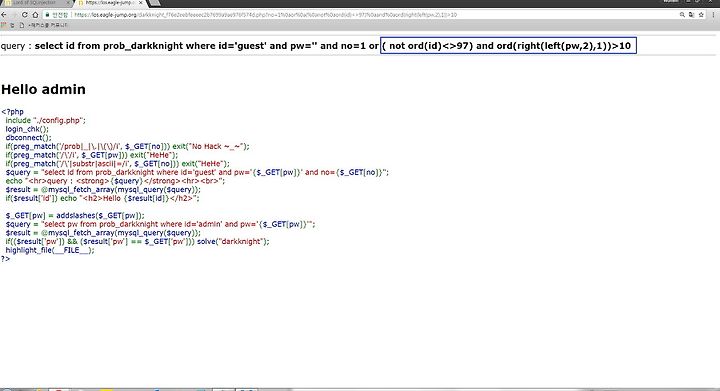Viewport: 720px width, 391px height.
Task: Click the closing '?>' tag
Action: 5,259
